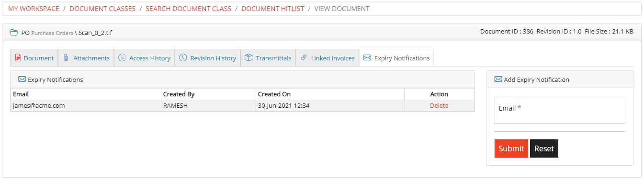Return to DOCUMENT HITLIST breadcrumb
This screenshot has width=644, height=182.
point(273,9)
